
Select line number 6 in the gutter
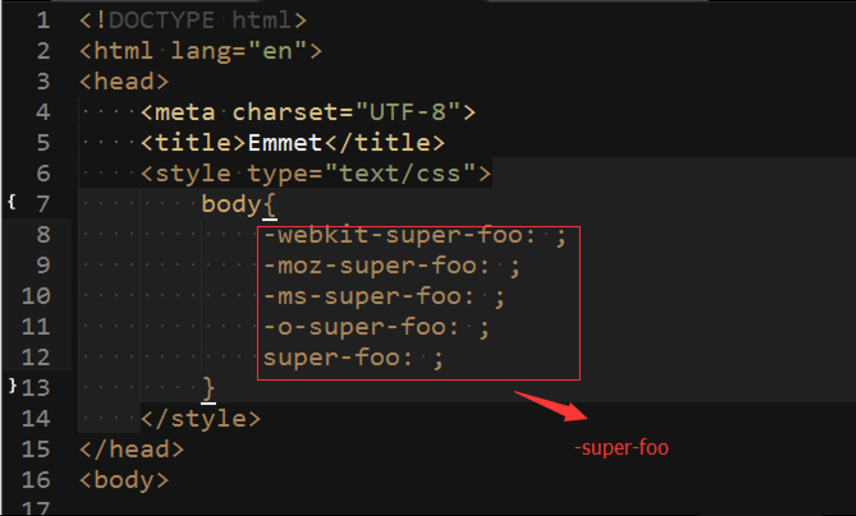tap(42, 173)
